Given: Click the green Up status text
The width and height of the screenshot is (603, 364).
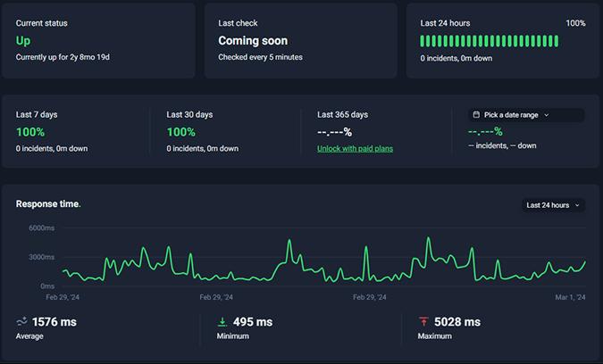Looking at the screenshot, I should 23,40.
